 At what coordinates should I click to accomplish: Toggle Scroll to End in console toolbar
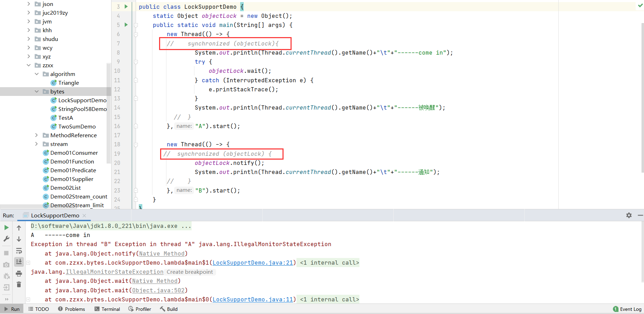pyautogui.click(x=19, y=261)
